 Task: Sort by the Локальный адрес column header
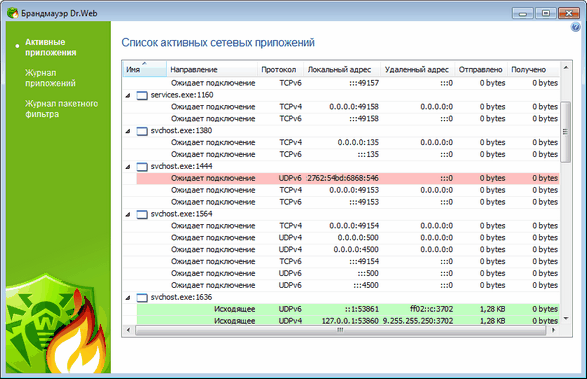coord(342,69)
